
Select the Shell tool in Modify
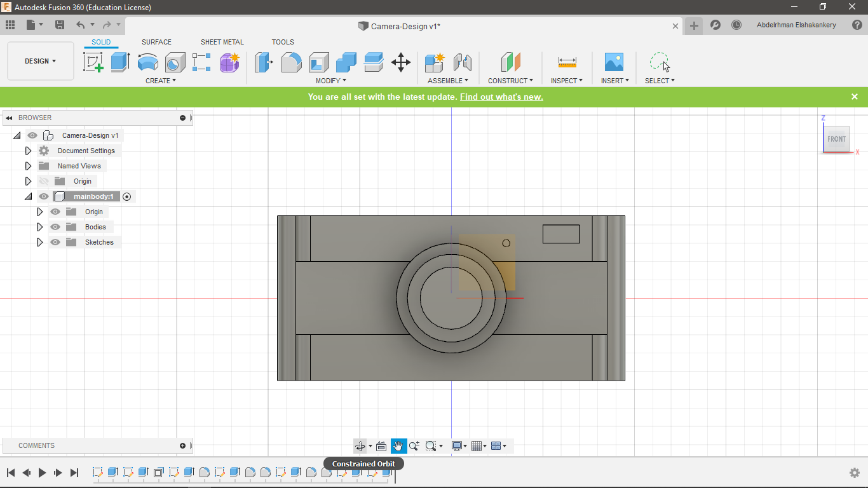(x=319, y=62)
